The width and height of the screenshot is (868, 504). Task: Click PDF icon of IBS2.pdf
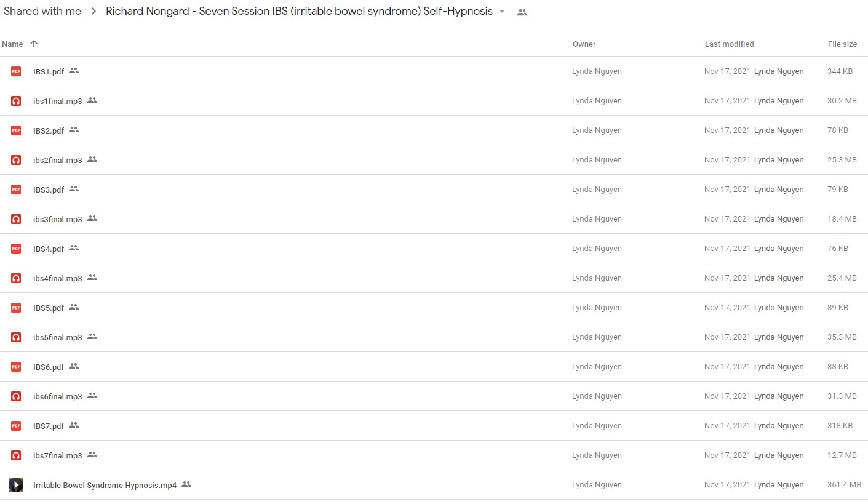click(x=16, y=130)
